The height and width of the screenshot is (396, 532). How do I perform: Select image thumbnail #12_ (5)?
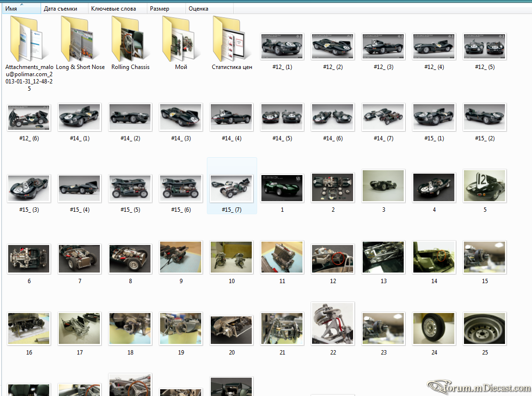(x=485, y=46)
